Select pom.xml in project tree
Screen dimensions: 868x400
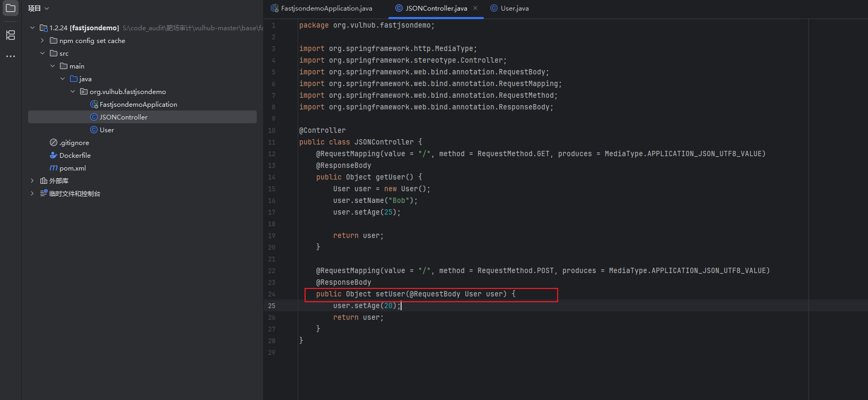click(x=73, y=168)
